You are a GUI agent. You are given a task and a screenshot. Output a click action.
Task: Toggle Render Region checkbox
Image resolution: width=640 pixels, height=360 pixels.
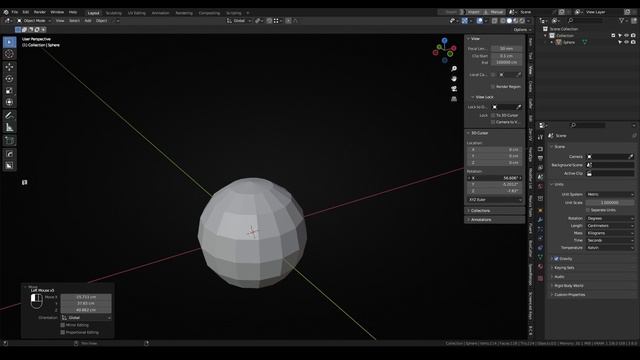pyautogui.click(x=493, y=87)
